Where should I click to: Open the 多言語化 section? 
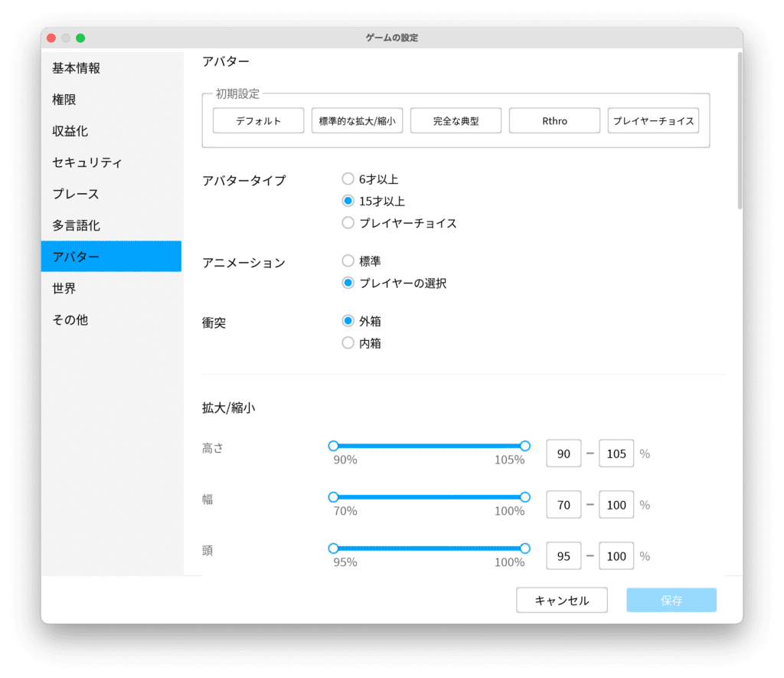77,225
